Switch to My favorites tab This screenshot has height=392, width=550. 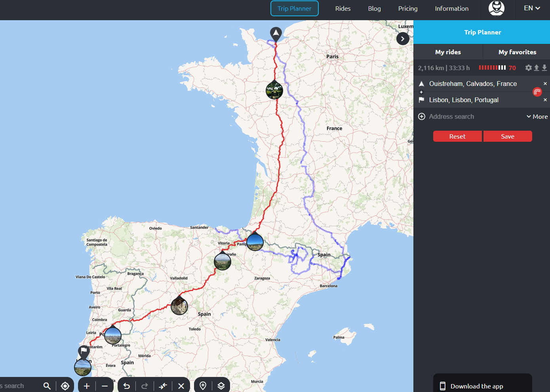pos(517,52)
